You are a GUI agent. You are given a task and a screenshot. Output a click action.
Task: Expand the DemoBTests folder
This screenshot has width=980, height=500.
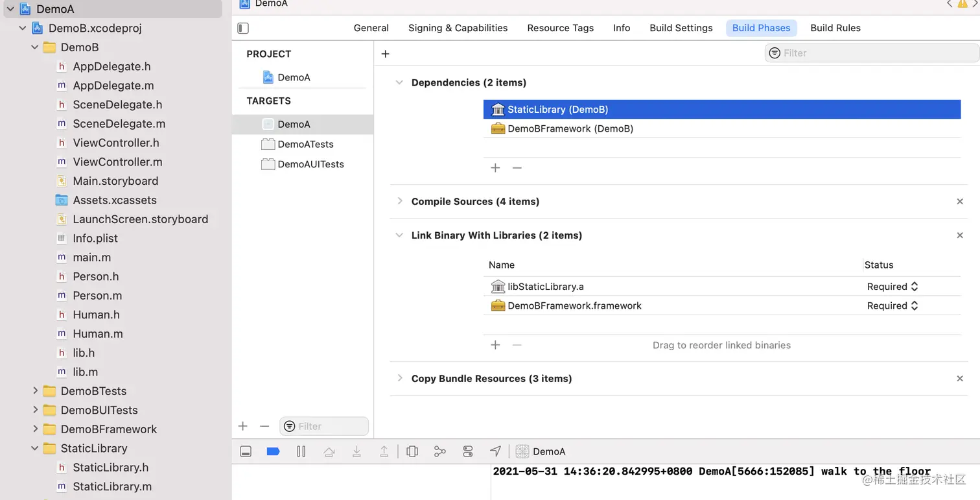pos(35,391)
